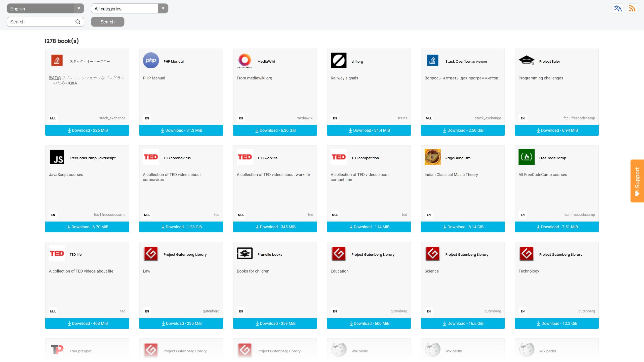Click the MediaWiki sunflower logo
This screenshot has width=644, height=362.
(245, 60)
